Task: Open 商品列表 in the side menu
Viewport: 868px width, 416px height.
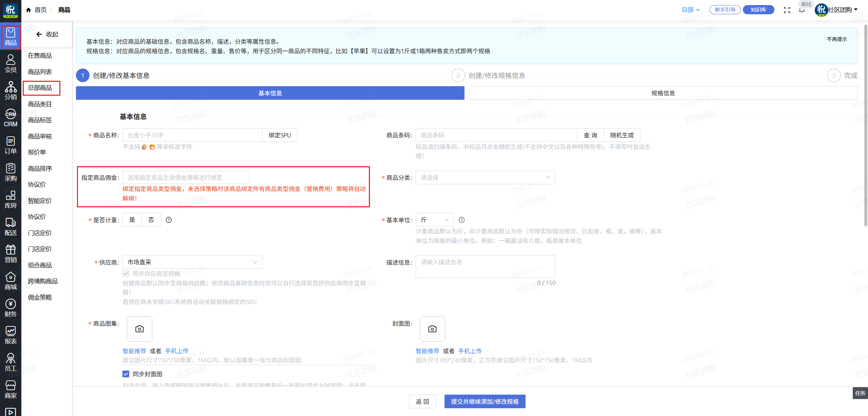Action: tap(40, 72)
